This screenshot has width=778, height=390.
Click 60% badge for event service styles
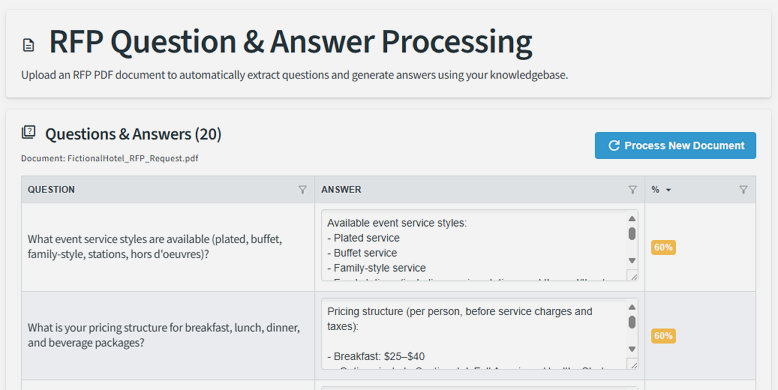(663, 247)
